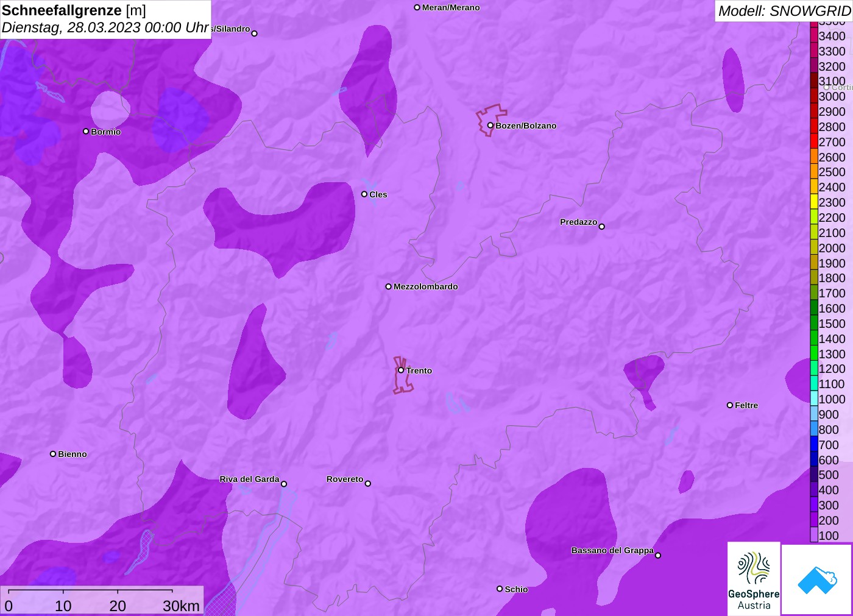853x616 pixels.
Task: Select the Feltre location marker
Action: tap(730, 405)
